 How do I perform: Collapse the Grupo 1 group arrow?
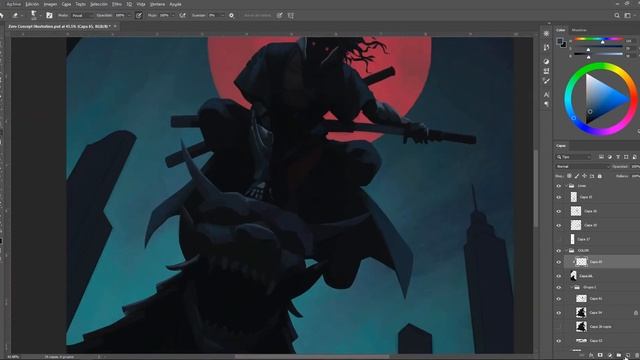pos(572,287)
